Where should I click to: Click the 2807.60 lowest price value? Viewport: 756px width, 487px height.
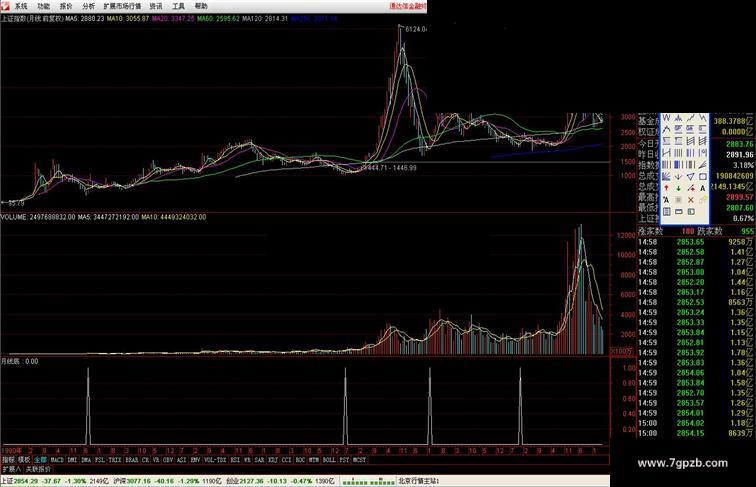point(739,208)
